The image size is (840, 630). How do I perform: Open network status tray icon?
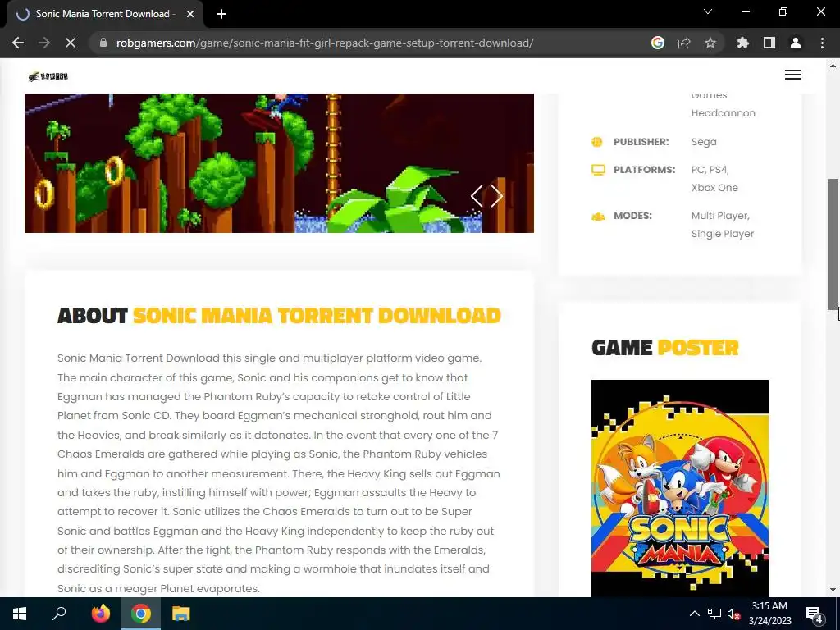click(714, 614)
